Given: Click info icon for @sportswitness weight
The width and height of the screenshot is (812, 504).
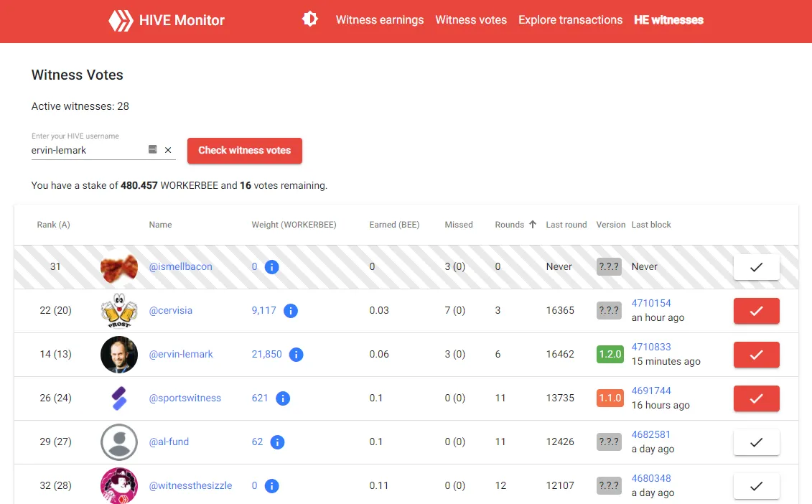Looking at the screenshot, I should 282,398.
